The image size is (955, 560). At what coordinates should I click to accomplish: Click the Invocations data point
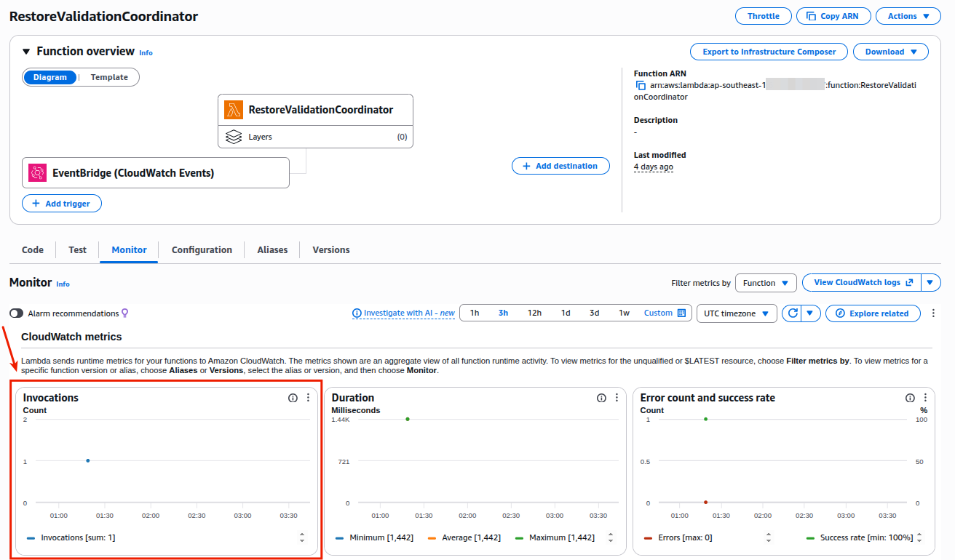pyautogui.click(x=88, y=460)
